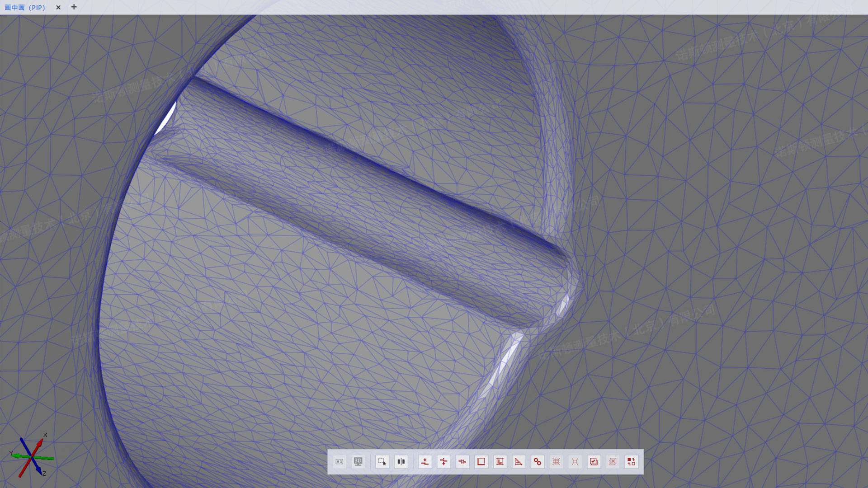Close the 画中画 (PIP) tab
This screenshot has width=868, height=488.
[x=58, y=7]
